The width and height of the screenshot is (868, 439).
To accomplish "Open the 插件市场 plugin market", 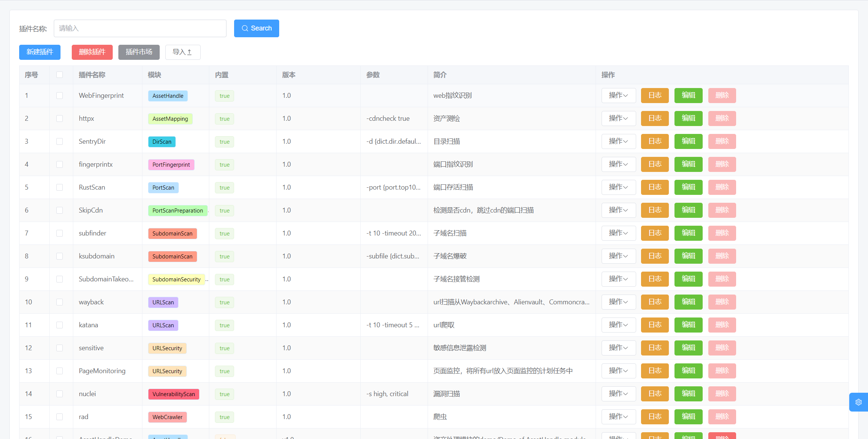I will 139,52.
